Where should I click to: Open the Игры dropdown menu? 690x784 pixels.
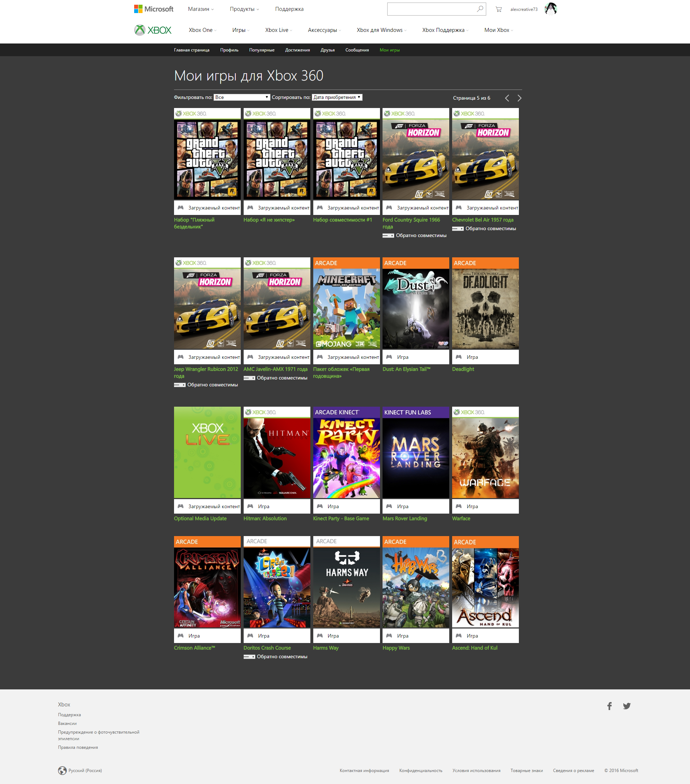pyautogui.click(x=241, y=30)
